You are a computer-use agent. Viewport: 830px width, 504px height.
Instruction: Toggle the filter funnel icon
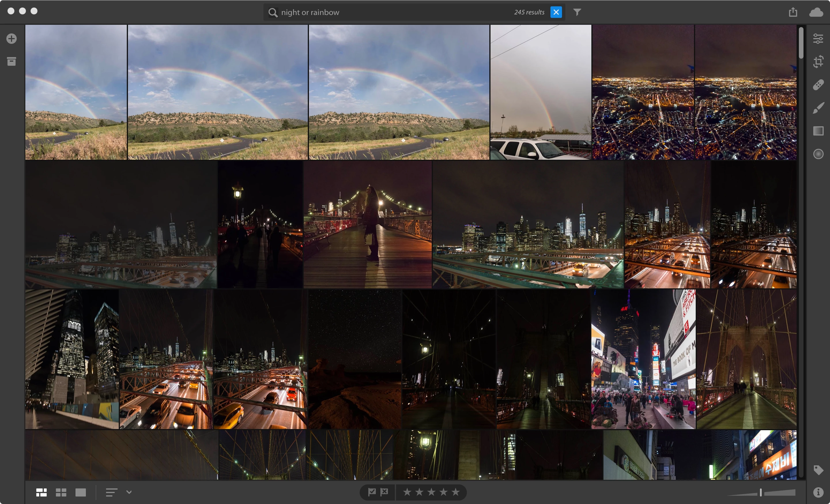(577, 12)
